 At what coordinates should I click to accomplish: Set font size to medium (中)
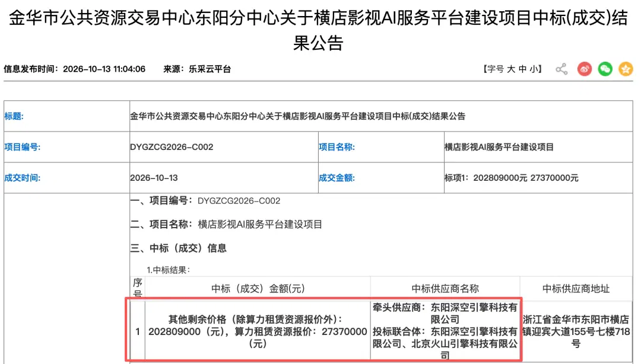tap(522, 69)
